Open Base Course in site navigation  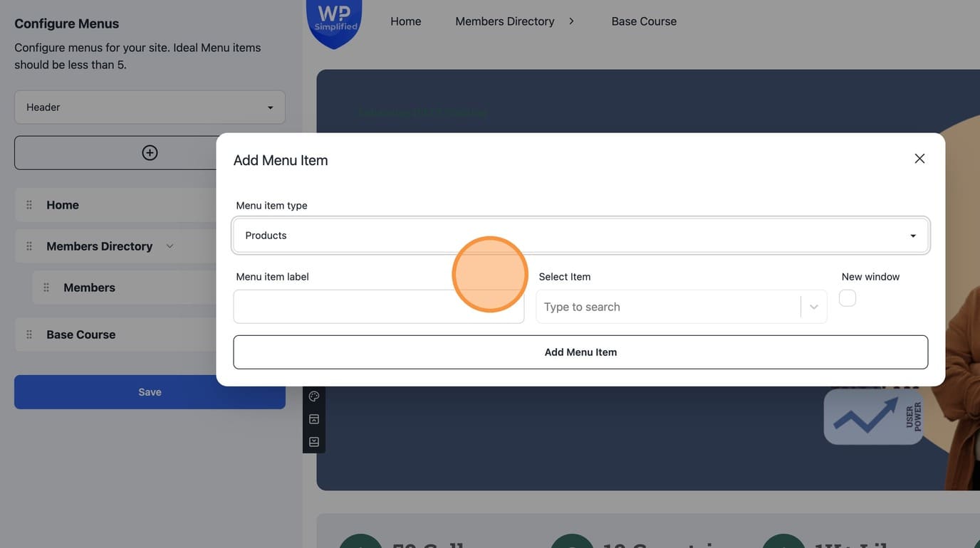pos(644,21)
